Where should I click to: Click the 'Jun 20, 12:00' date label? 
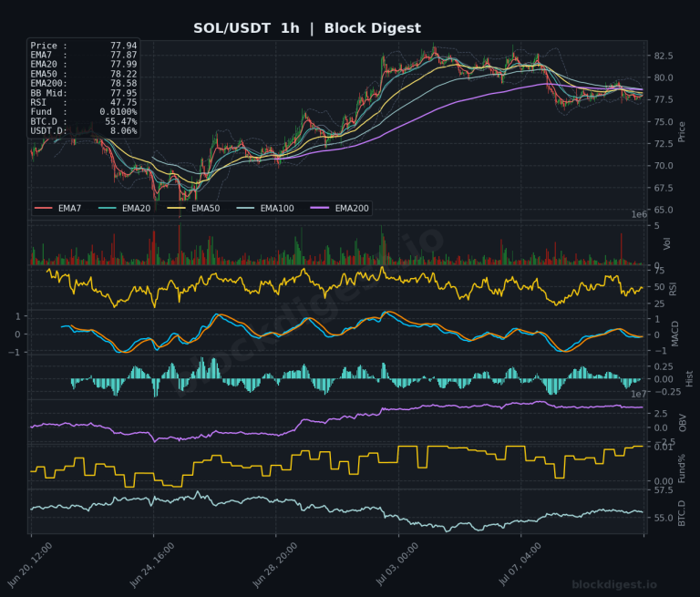click(x=30, y=565)
